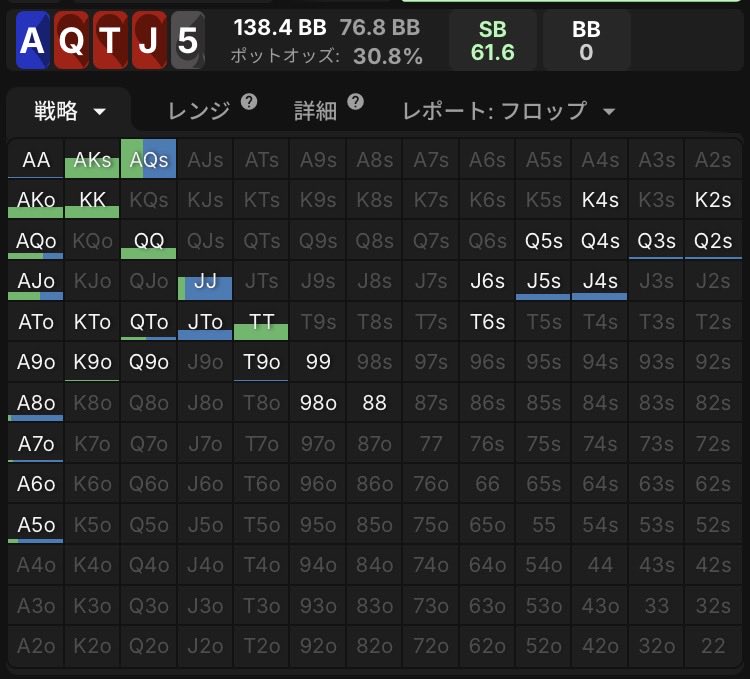Select the QTo hand cell

(x=148, y=321)
